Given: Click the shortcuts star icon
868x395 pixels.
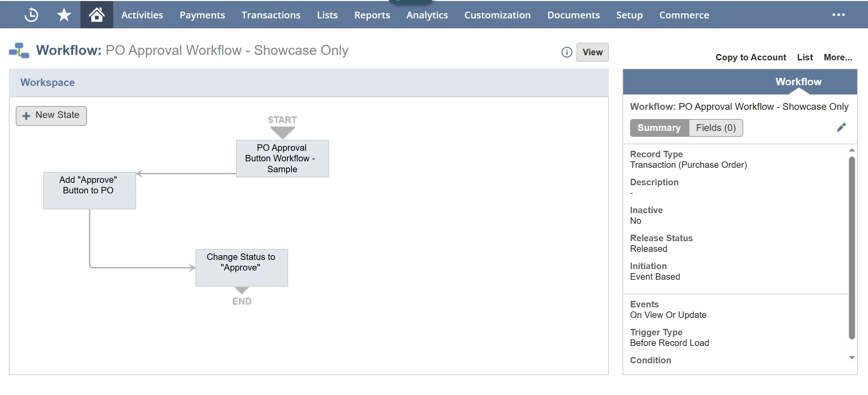Looking at the screenshot, I should click(x=64, y=15).
